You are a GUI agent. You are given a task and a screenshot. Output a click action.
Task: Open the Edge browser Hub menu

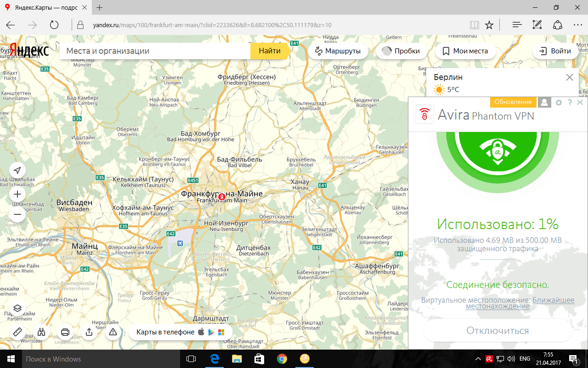[517, 25]
